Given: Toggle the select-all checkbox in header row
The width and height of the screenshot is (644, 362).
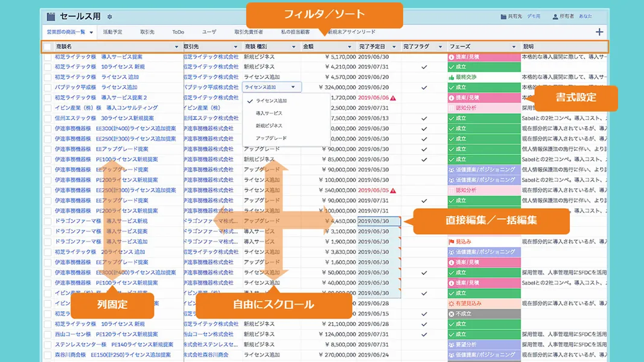Looking at the screenshot, I should pos(48,47).
